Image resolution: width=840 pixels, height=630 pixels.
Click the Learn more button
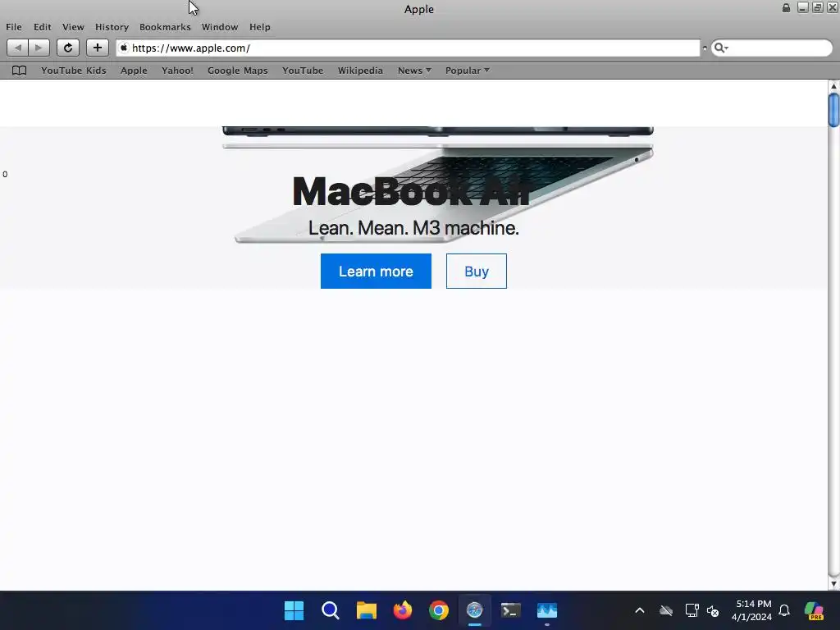[x=376, y=271]
